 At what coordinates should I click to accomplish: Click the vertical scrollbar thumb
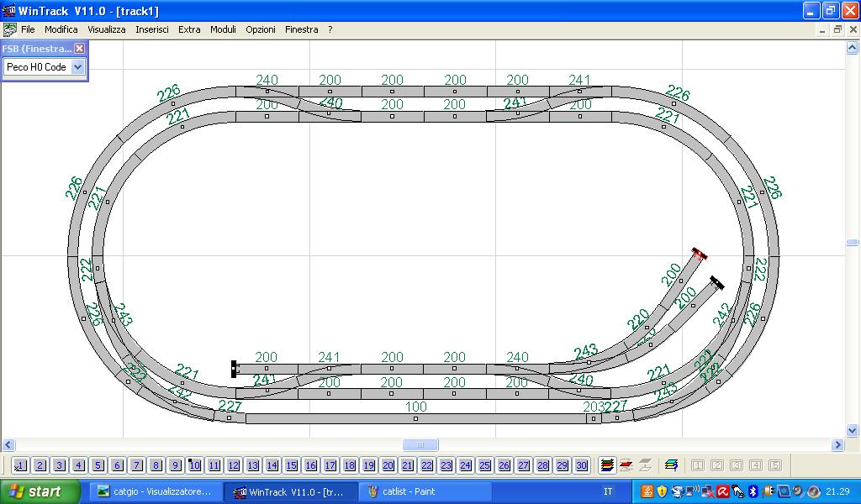(853, 243)
